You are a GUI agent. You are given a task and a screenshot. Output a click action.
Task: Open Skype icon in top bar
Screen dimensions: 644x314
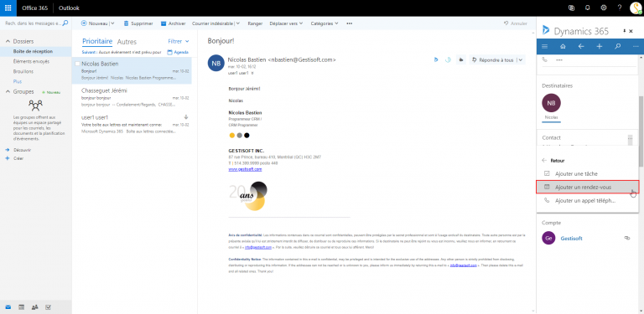[571, 8]
